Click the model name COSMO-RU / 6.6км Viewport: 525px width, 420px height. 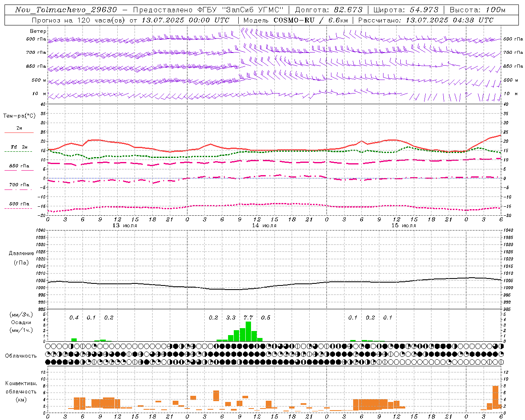310,20
